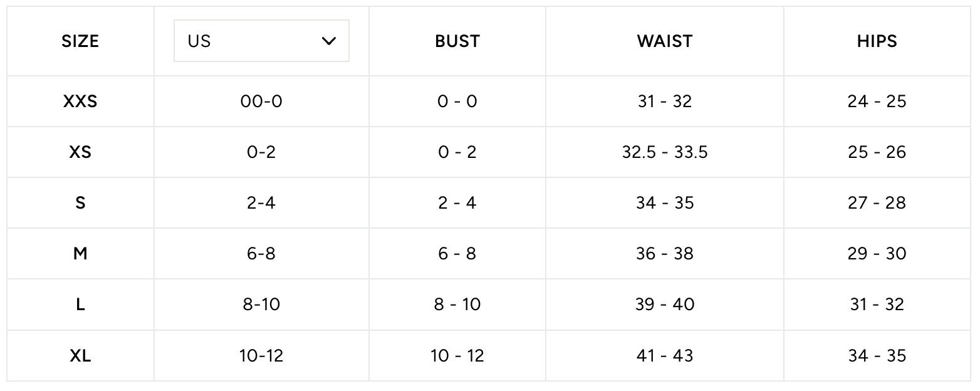Select the L size row label
Viewport: 980px width, 391px height.
pyautogui.click(x=80, y=305)
